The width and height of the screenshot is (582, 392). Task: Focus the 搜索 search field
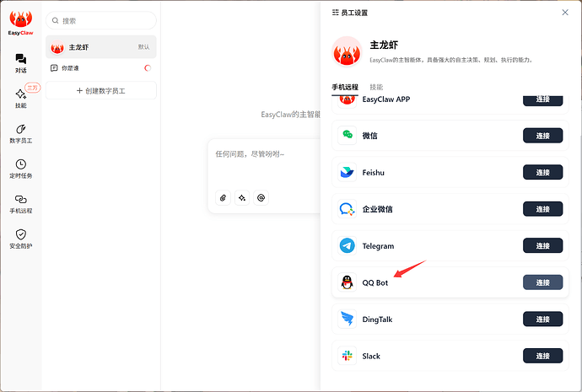pyautogui.click(x=101, y=20)
